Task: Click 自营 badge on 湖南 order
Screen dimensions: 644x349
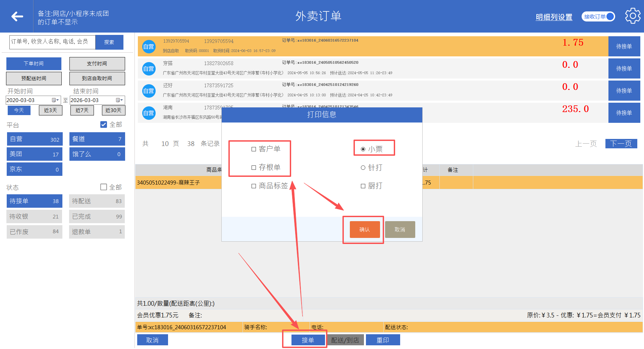Action: (149, 113)
